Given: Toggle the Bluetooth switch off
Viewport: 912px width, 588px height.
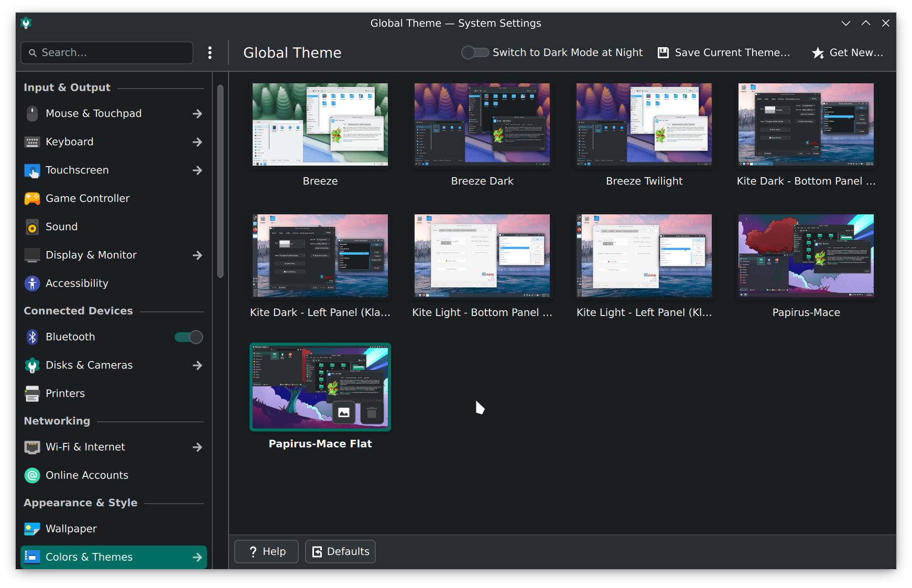Looking at the screenshot, I should 189,337.
